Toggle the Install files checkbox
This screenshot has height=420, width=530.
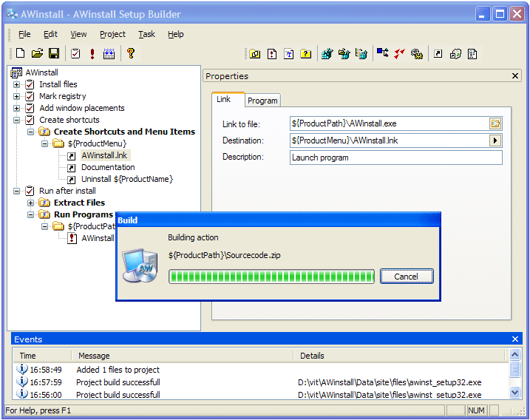(x=30, y=84)
